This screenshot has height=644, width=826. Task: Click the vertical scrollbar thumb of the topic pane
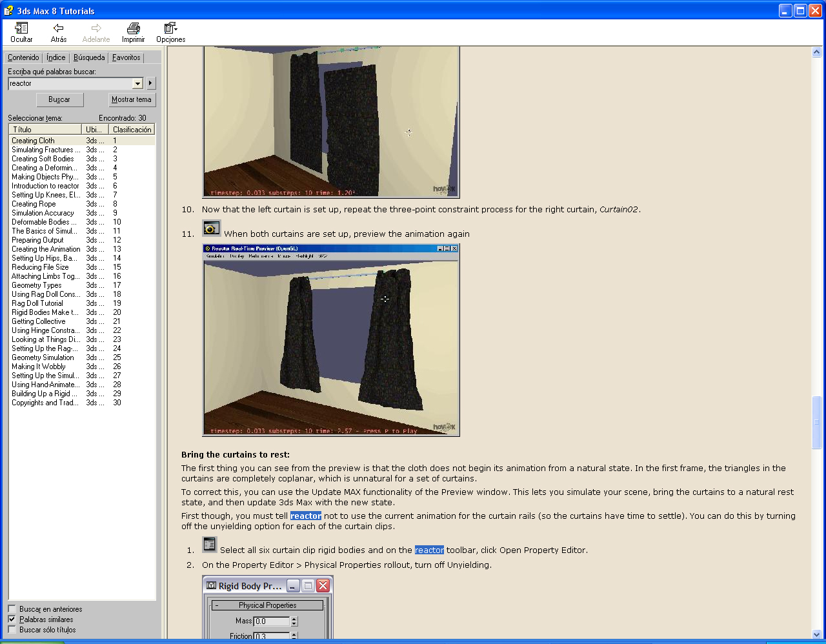816,421
